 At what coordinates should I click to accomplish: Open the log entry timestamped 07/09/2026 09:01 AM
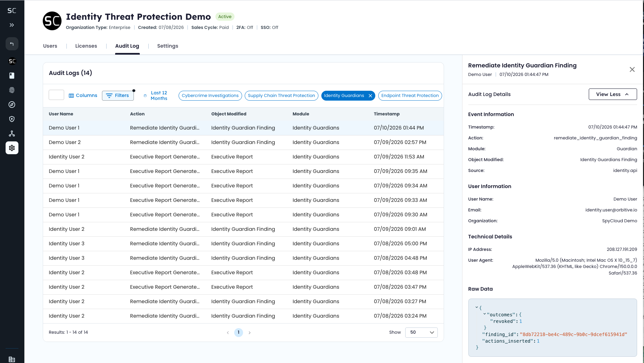point(243,229)
